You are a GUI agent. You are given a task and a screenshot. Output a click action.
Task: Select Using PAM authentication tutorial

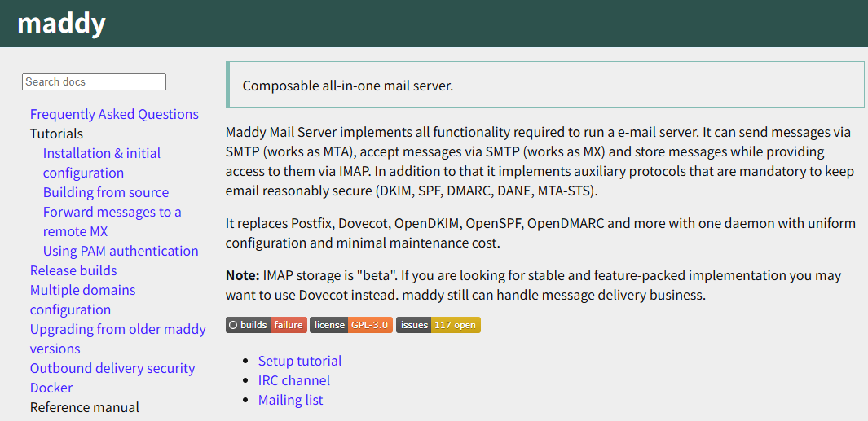coord(121,251)
